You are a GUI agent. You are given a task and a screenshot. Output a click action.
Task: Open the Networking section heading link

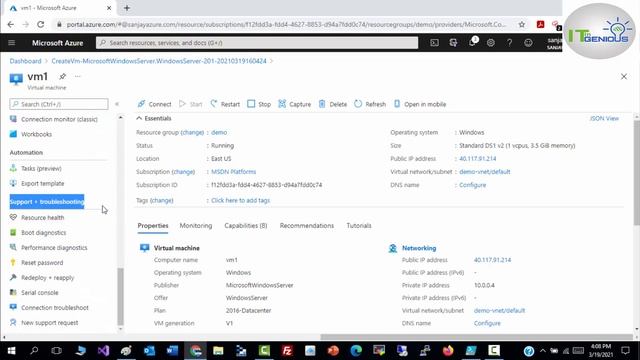click(419, 248)
